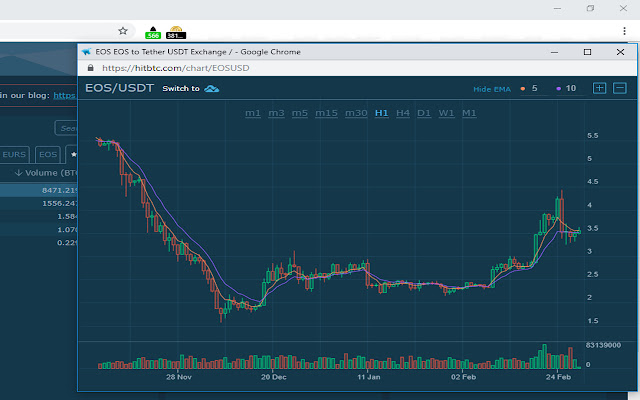Toggle the EMA 10 indicator
Viewport: 640px width, 400px height.
click(x=565, y=89)
